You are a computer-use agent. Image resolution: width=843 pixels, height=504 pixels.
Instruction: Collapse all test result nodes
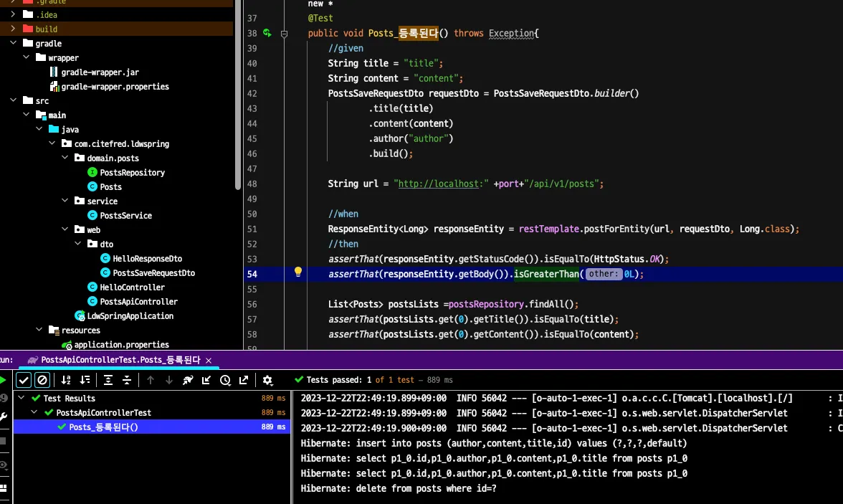coord(126,380)
